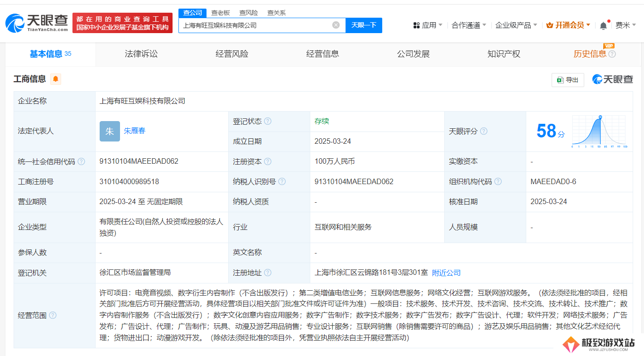Click the help icon beside 统一社会信用代码

coord(81,161)
